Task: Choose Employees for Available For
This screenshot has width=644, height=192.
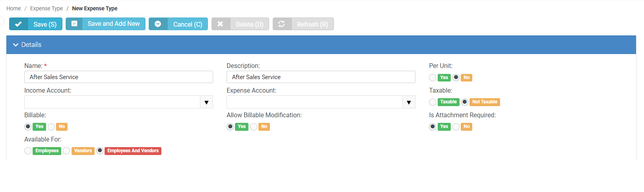Action: 28,151
